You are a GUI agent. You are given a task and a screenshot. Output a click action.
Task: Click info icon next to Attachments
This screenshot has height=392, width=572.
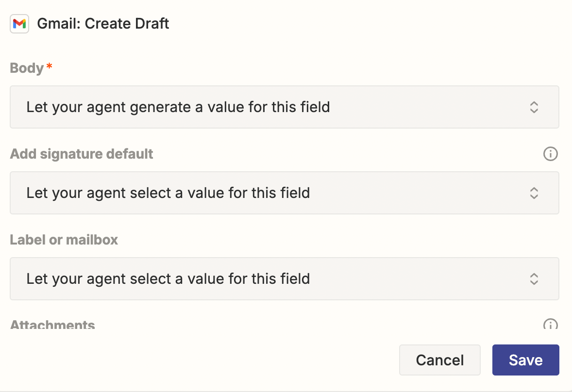pyautogui.click(x=550, y=324)
